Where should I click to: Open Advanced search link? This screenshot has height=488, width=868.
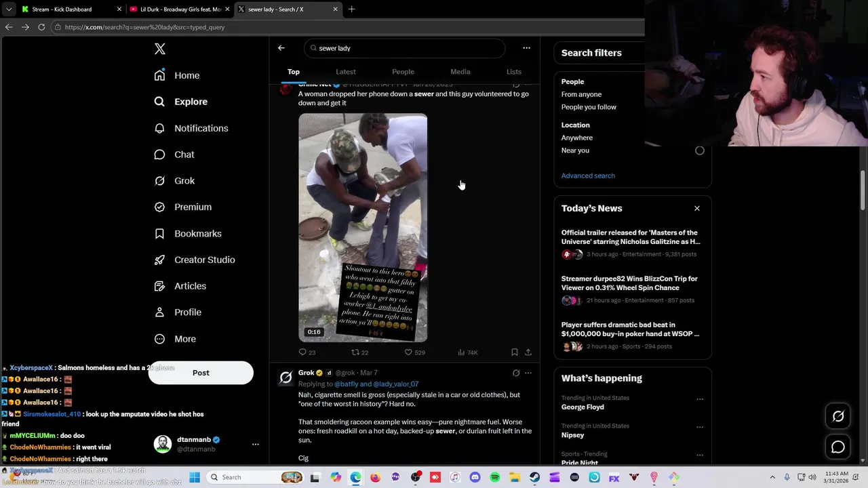(x=588, y=176)
